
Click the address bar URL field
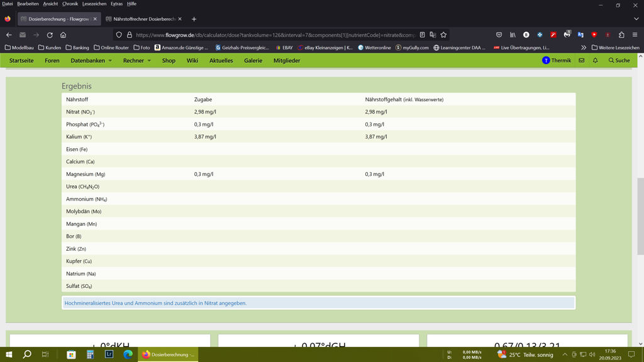[x=274, y=35]
